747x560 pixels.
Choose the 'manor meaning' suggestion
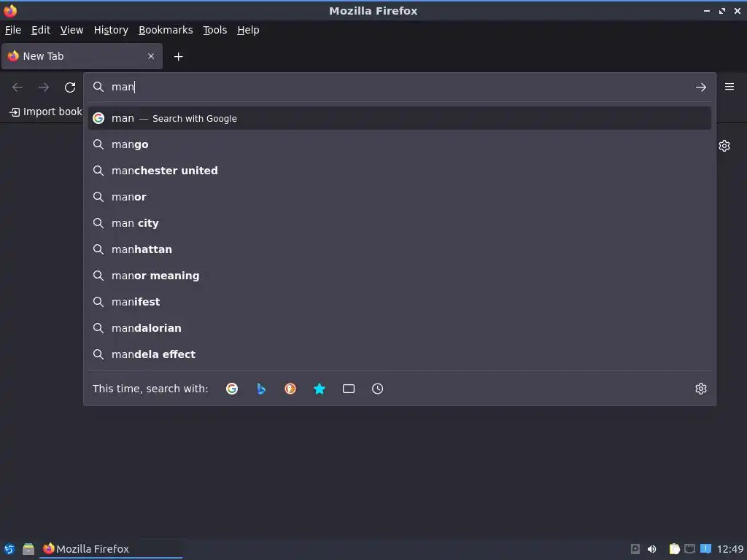(399, 275)
